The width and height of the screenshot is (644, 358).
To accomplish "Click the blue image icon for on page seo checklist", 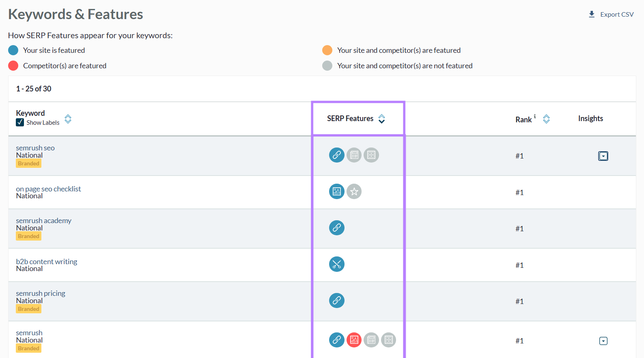I will 336,191.
